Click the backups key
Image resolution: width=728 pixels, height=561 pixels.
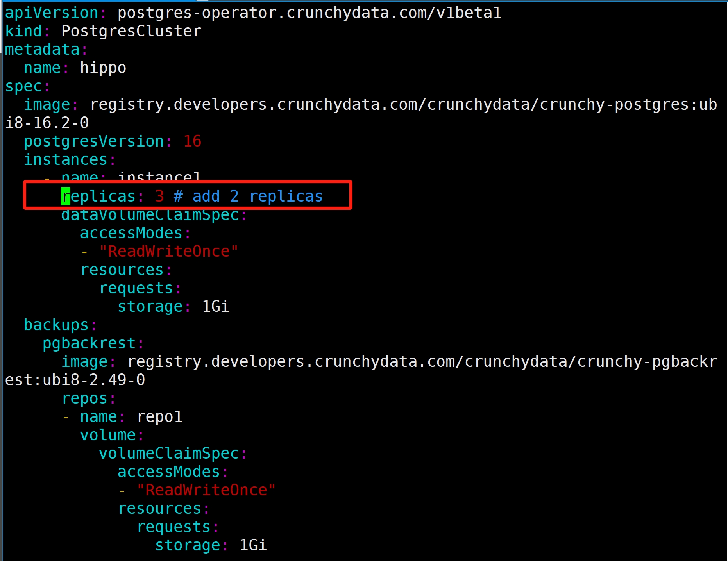[x=56, y=325]
